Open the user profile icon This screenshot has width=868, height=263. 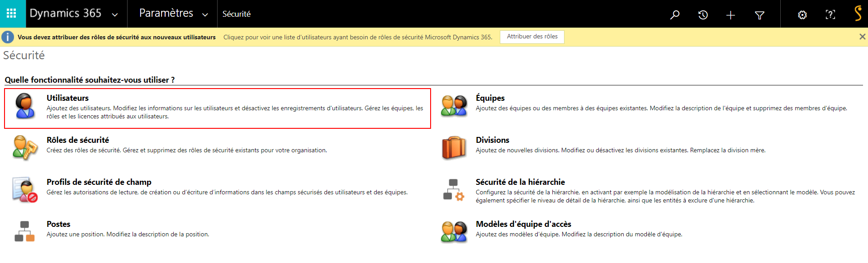coord(858,13)
